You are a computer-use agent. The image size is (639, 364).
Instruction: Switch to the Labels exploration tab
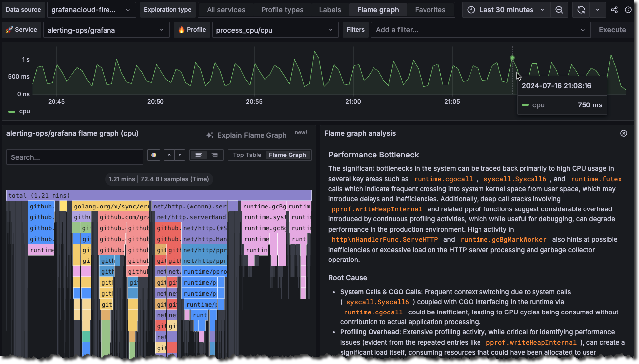pos(329,9)
